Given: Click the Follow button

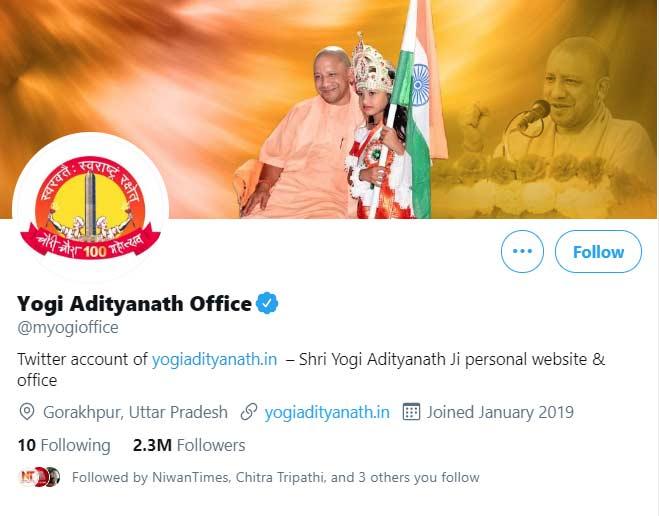Looking at the screenshot, I should point(598,251).
